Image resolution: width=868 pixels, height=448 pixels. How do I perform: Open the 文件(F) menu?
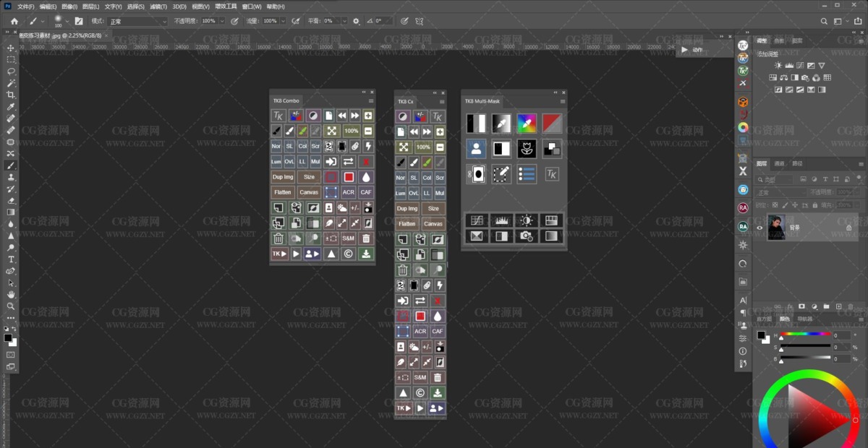point(26,7)
